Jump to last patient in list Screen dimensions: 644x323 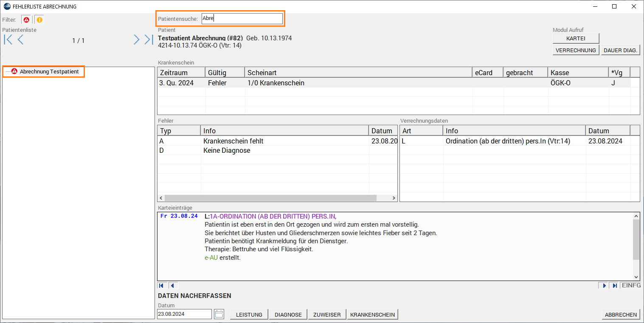pos(148,40)
